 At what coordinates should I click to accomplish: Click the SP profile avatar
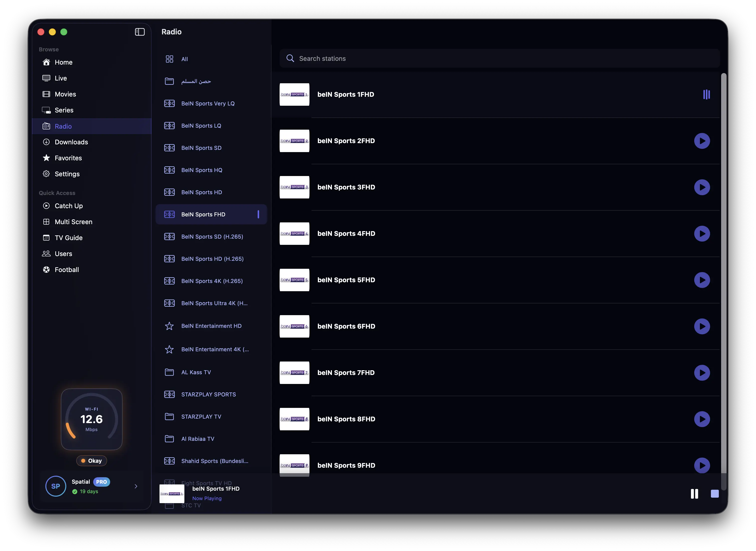click(56, 486)
